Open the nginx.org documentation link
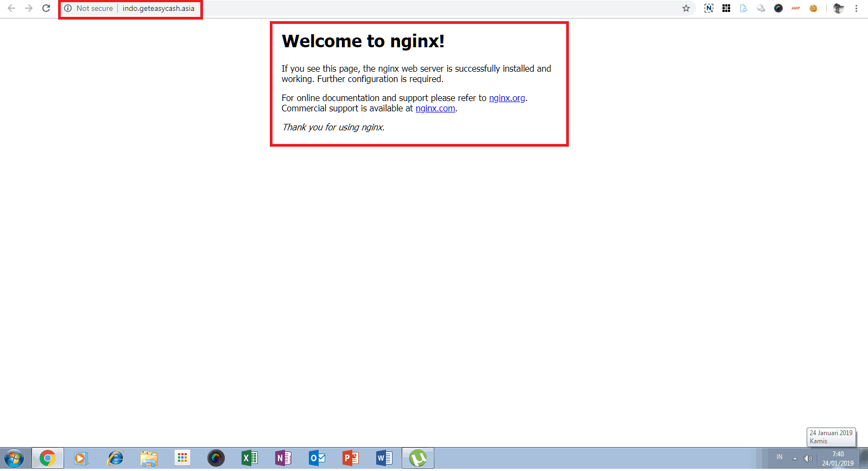This screenshot has height=471, width=868. click(x=506, y=98)
